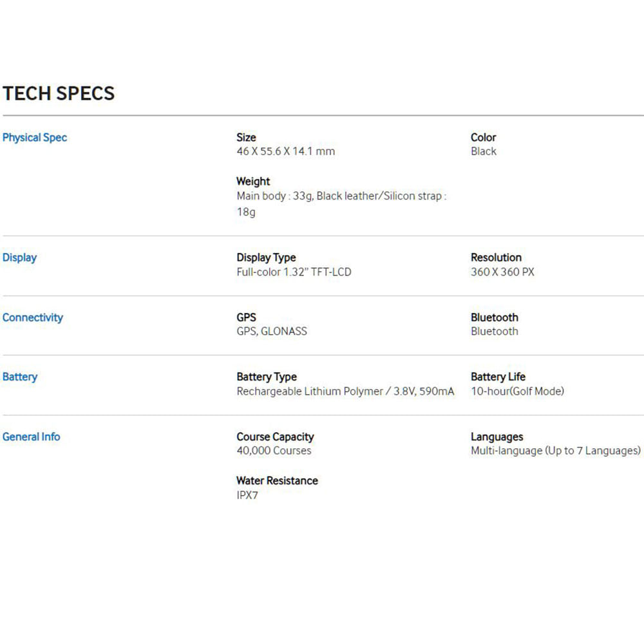Select the 10-hour(Golf Mode) battery life text
The width and height of the screenshot is (644, 644).
517,391
